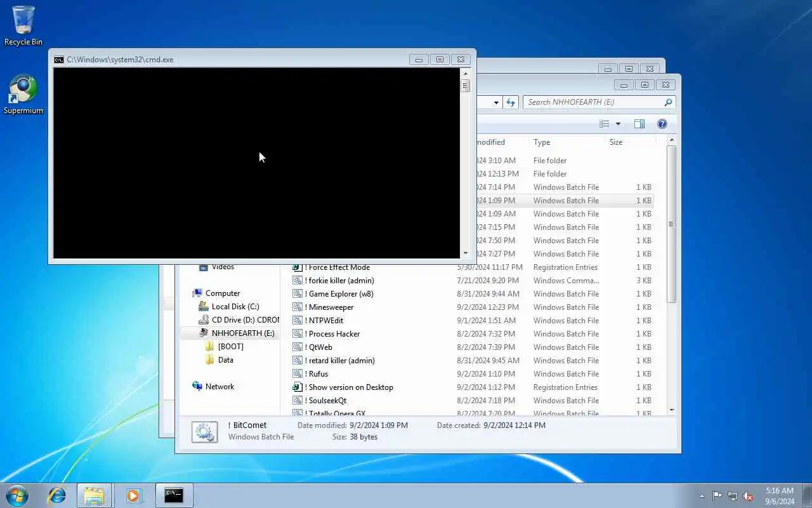Open the Data folder in the tree
The width and height of the screenshot is (812, 508).
coord(225,360)
